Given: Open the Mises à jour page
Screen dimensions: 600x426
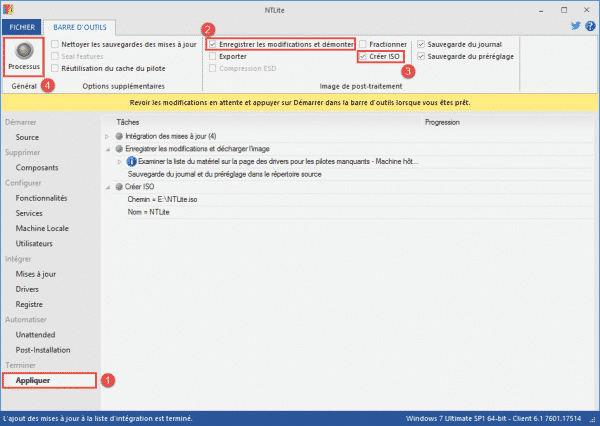Looking at the screenshot, I should click(36, 274).
